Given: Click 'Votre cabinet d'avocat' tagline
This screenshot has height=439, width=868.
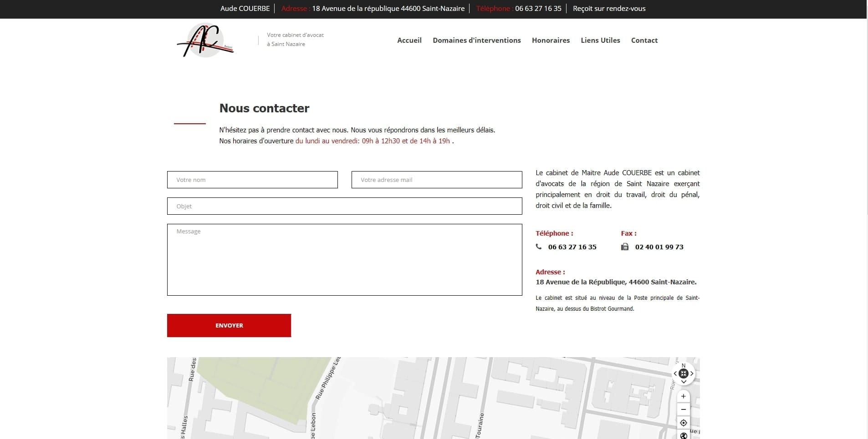Looking at the screenshot, I should click(x=295, y=35).
